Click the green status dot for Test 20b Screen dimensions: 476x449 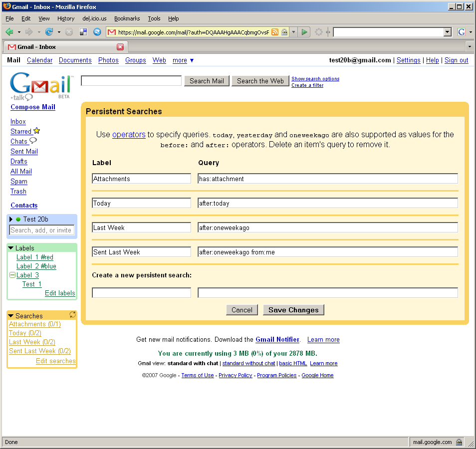click(x=18, y=219)
